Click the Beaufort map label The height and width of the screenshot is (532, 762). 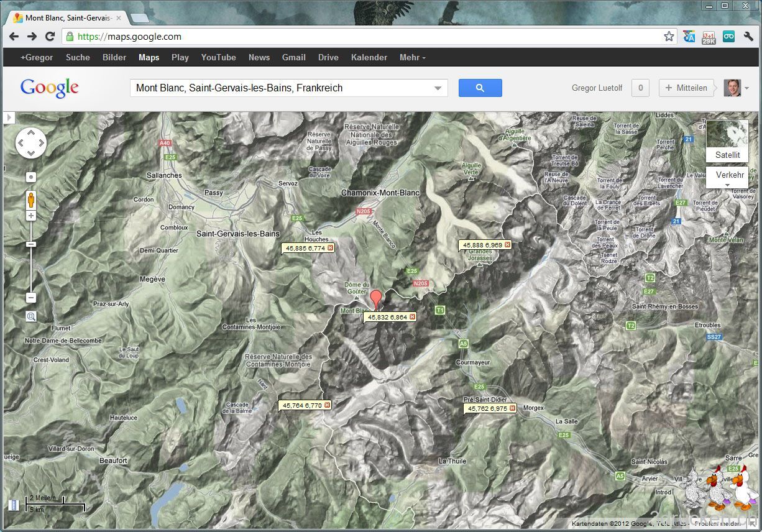[x=113, y=461]
